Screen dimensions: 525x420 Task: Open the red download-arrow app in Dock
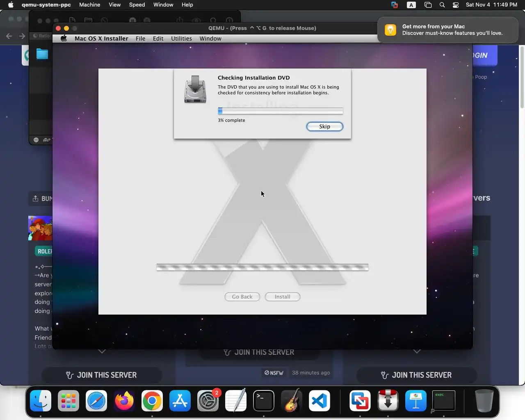[388, 401]
